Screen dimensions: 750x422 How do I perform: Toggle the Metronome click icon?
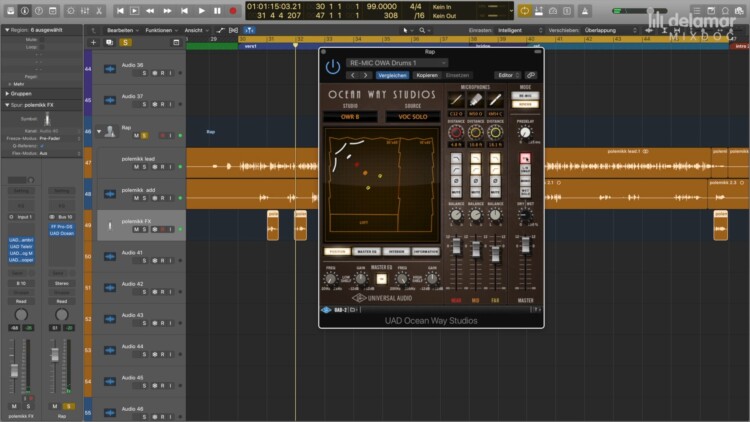tap(585, 11)
